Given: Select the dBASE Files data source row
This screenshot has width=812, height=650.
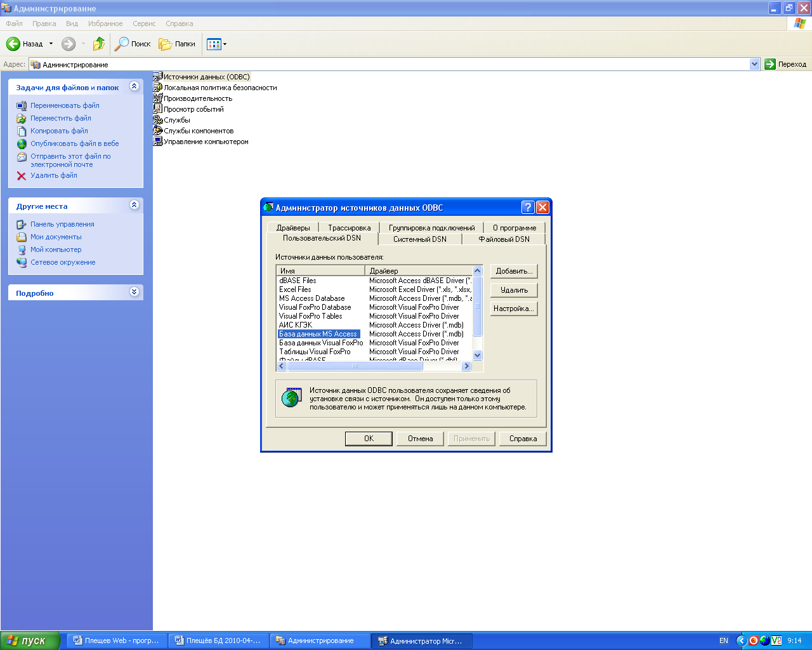Looking at the screenshot, I should [374, 281].
